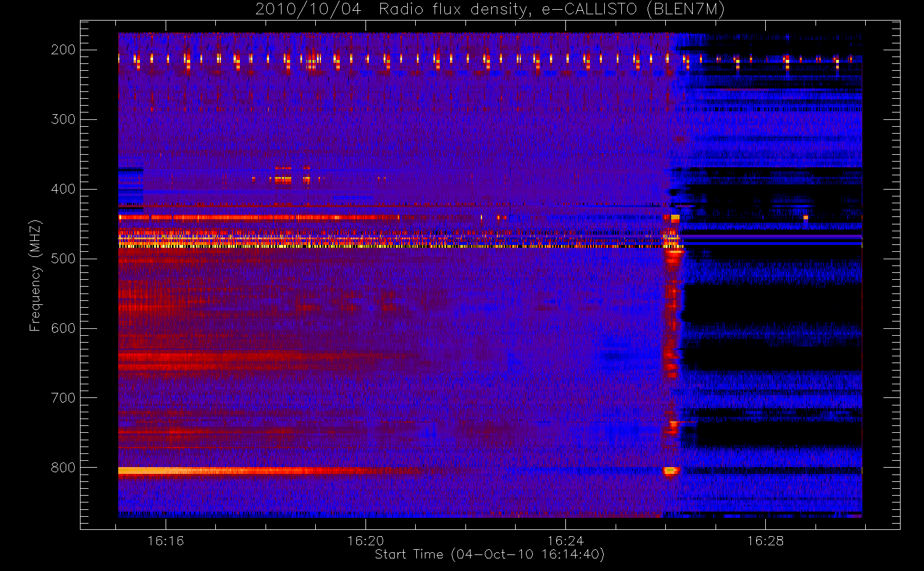This screenshot has height=571, width=924.
Task: Click the plot title '2010/10/04 Radio flux density'
Action: click(x=490, y=10)
